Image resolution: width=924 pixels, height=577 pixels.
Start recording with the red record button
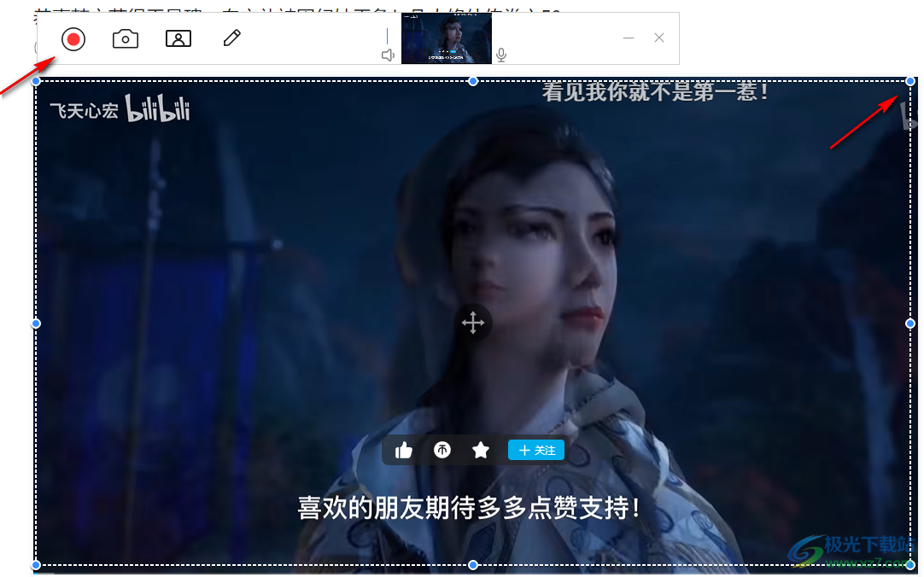click(x=73, y=39)
